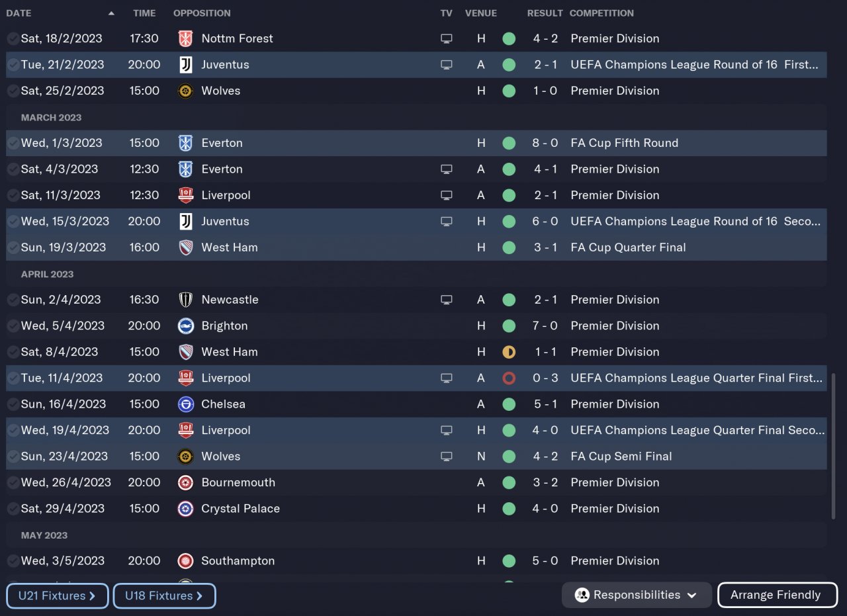Click the vertical scrollbar on the fixtures list
Viewport: 847px width, 616px height.
point(833,447)
